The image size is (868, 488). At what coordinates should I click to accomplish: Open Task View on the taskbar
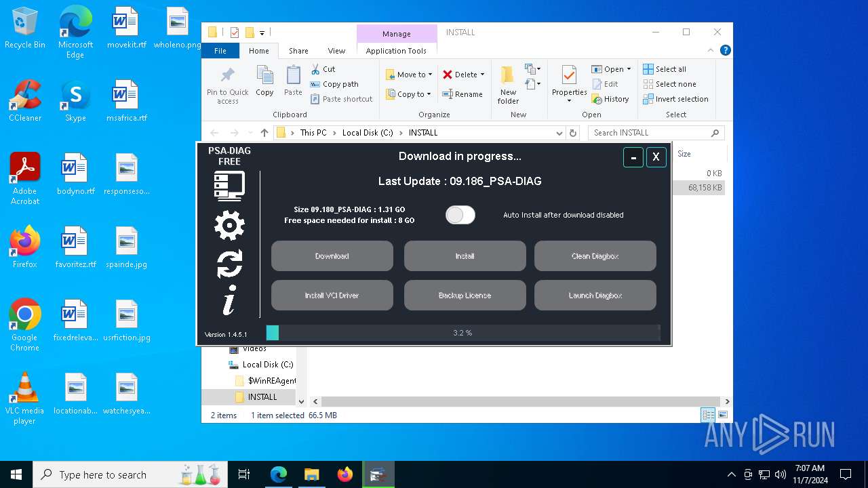click(244, 474)
